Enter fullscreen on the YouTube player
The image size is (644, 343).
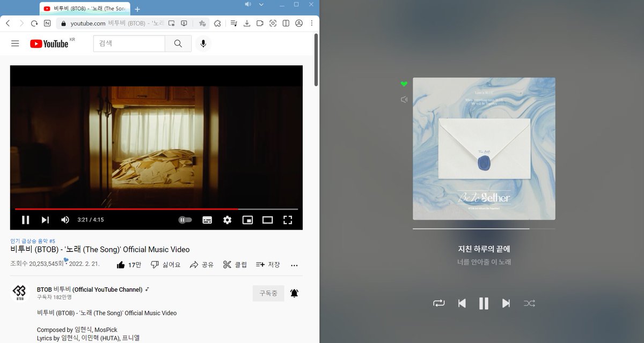(x=287, y=220)
